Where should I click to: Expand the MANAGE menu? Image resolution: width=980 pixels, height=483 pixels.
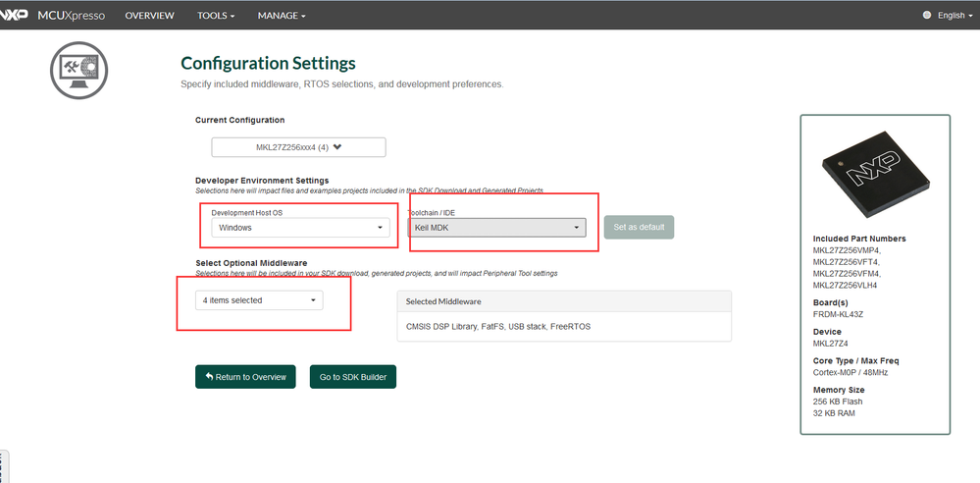(x=282, y=16)
